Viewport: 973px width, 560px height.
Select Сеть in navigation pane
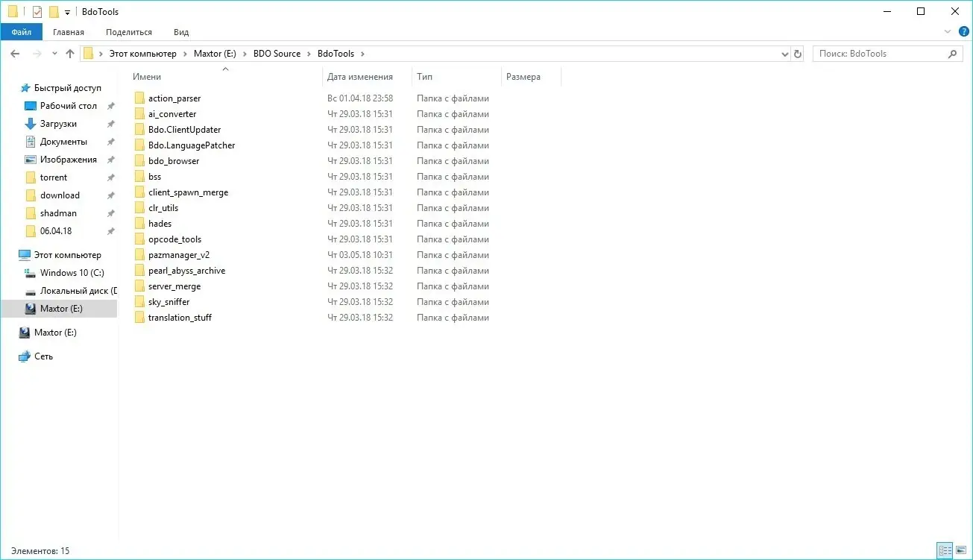pos(43,356)
